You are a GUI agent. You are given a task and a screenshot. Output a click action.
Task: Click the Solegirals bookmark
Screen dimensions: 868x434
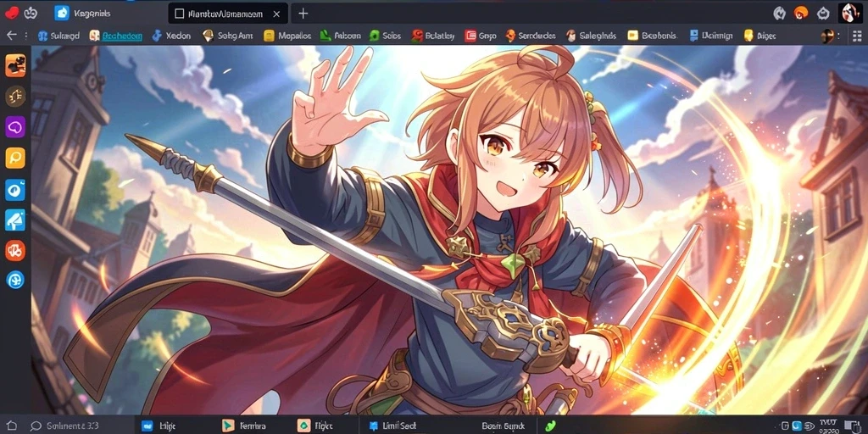coord(591,36)
